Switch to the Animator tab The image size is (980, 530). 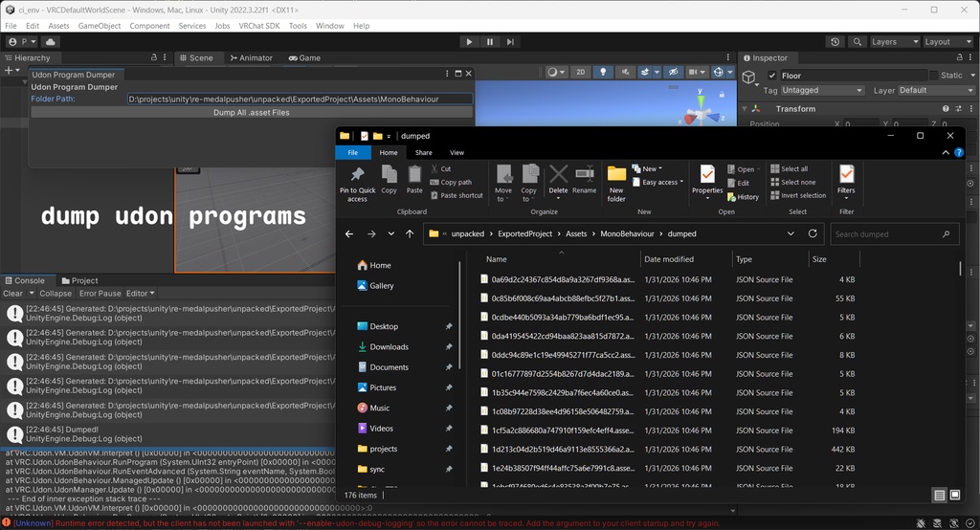[251, 57]
